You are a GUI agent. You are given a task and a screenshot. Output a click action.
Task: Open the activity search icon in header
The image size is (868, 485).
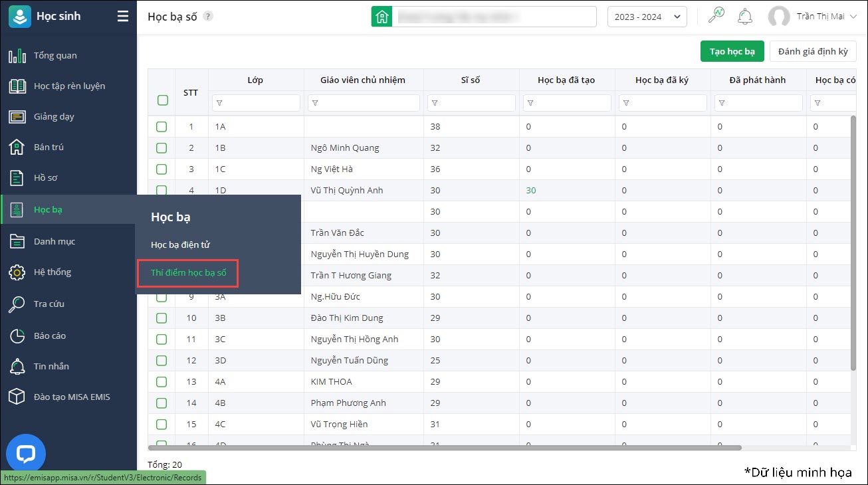716,16
